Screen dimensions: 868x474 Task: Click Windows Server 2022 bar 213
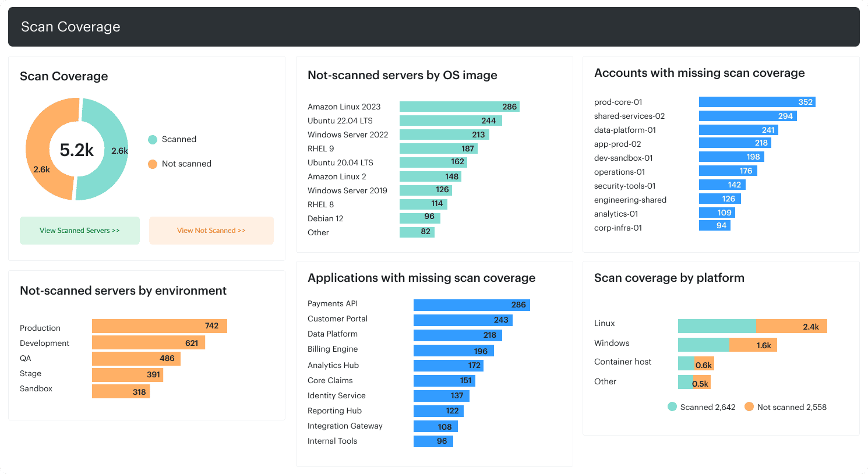point(444,135)
